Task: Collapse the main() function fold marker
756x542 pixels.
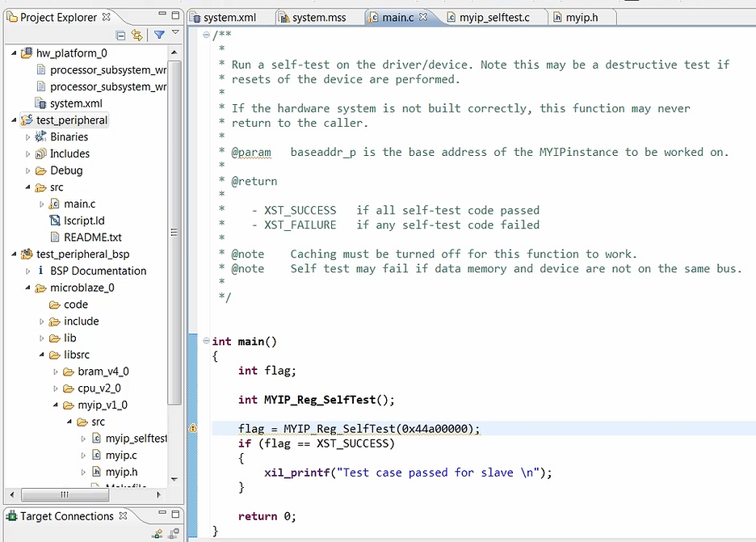Action: coord(205,342)
